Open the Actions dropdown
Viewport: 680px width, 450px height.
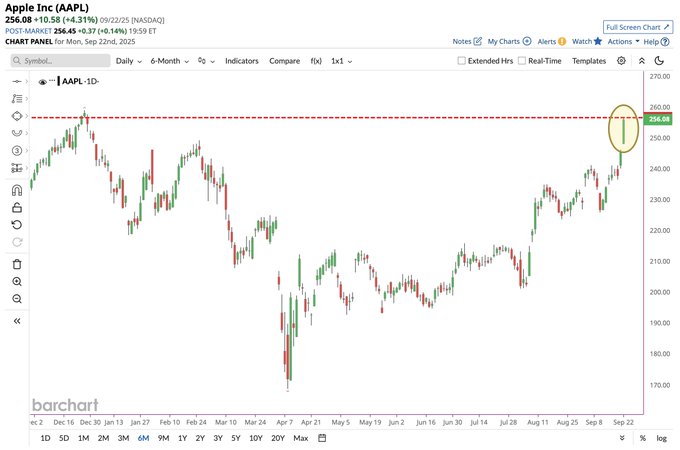[623, 41]
